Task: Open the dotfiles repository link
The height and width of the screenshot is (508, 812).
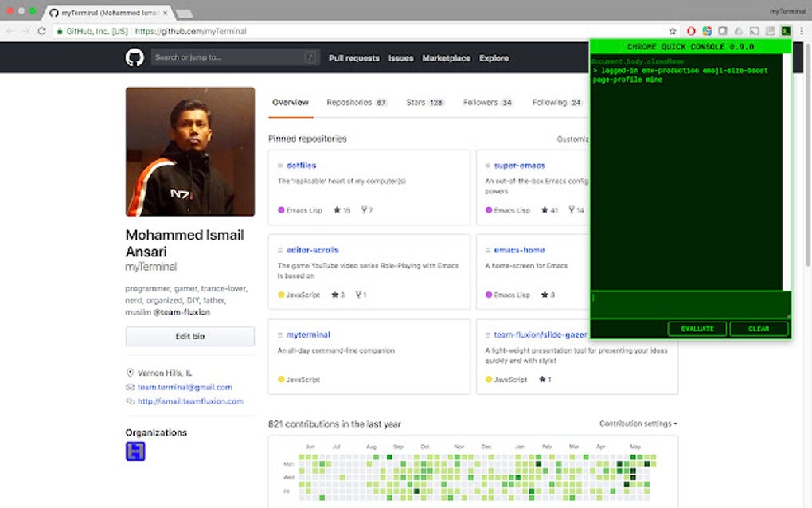Action: pyautogui.click(x=302, y=166)
